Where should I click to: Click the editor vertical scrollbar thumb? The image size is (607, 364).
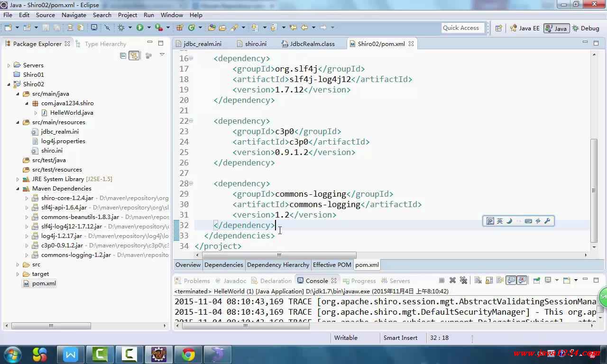[x=594, y=191]
